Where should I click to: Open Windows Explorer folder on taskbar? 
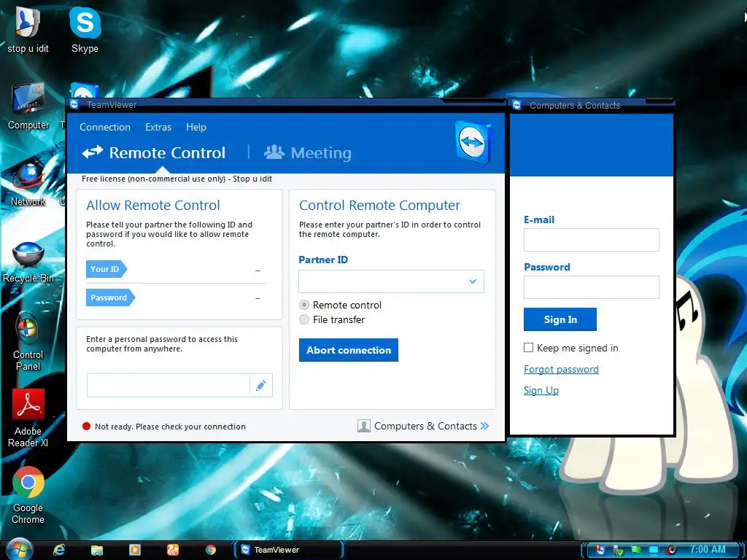pos(97,550)
